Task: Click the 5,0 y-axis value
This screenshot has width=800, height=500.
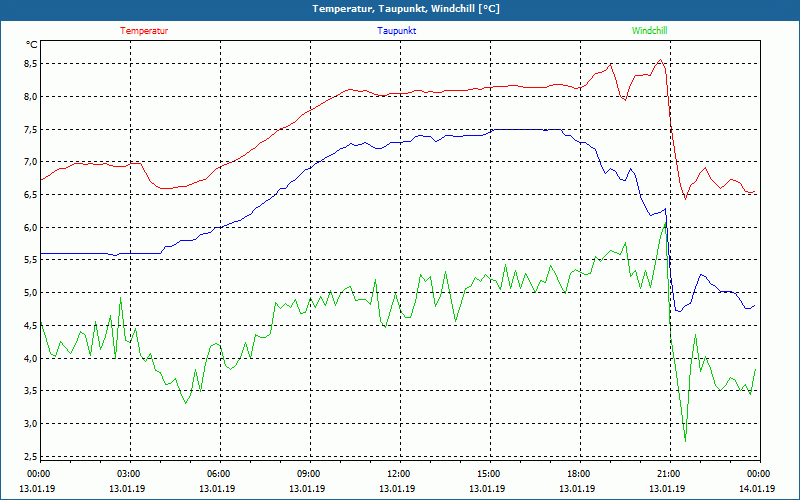Action: 30,292
